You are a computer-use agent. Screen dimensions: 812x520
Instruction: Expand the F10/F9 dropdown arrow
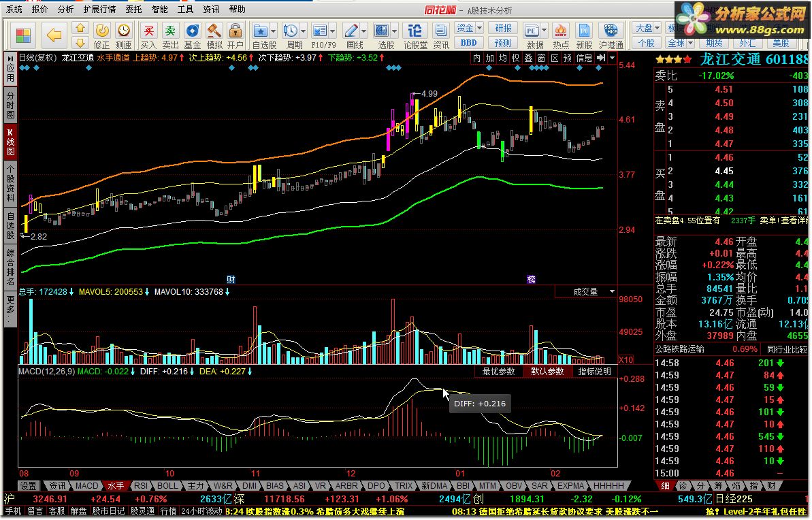[x=332, y=31]
